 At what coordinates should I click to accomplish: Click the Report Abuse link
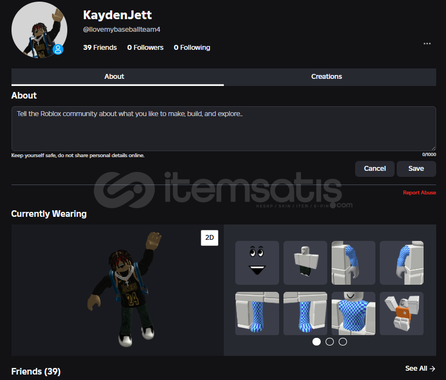click(x=419, y=193)
